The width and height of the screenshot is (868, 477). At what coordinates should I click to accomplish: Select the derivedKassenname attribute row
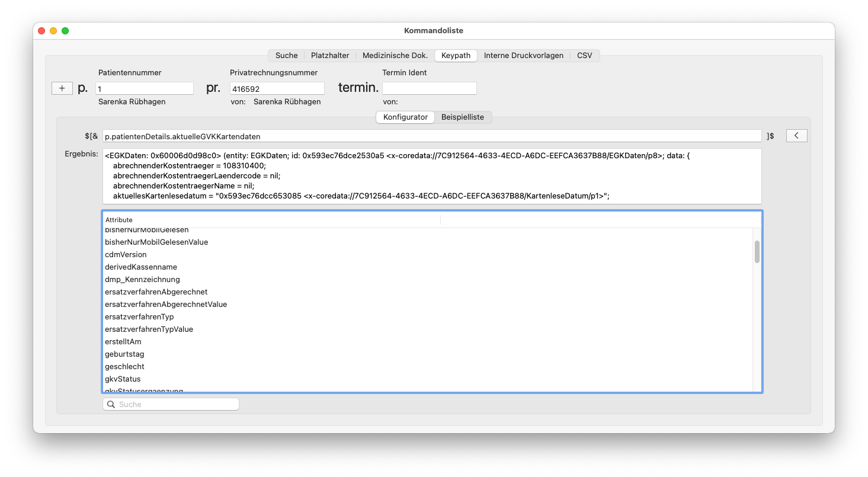pyautogui.click(x=428, y=267)
